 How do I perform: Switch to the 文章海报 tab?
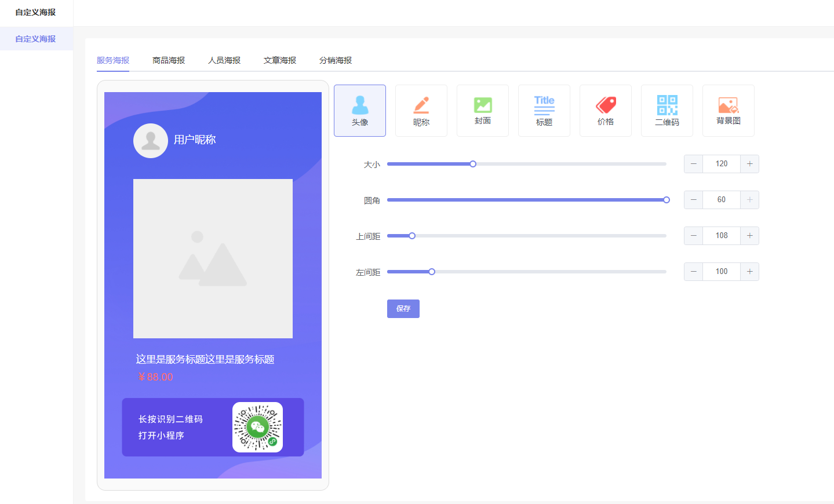click(x=280, y=60)
